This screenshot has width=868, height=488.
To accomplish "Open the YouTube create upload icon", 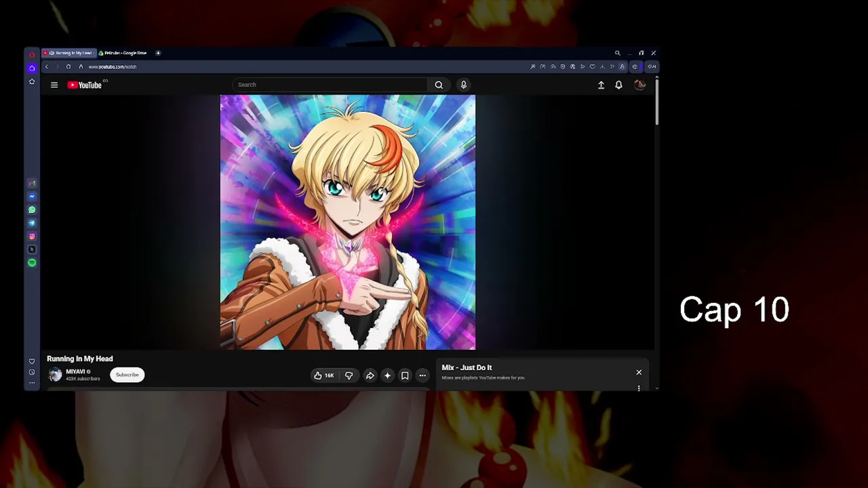I will click(601, 85).
